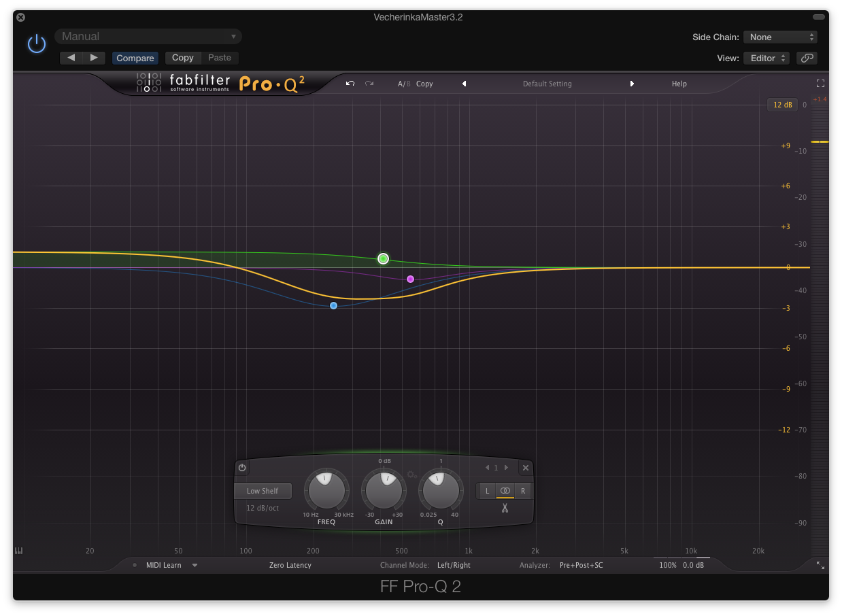Select next preset right of Default Setting
The width and height of the screenshot is (842, 616).
(x=632, y=84)
